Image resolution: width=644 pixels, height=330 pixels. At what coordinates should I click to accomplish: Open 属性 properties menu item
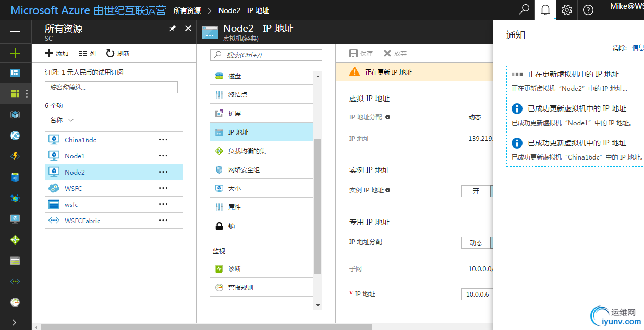click(x=262, y=207)
